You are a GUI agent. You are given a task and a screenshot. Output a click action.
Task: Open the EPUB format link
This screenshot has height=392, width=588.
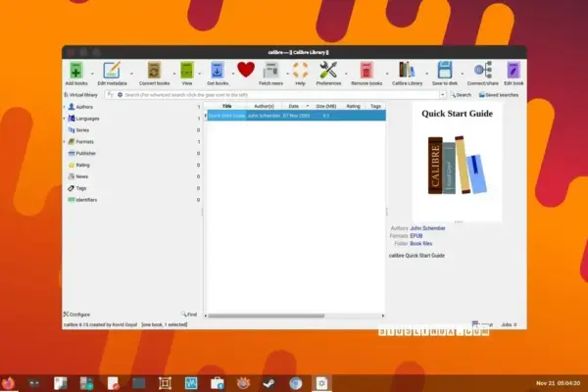416,236
